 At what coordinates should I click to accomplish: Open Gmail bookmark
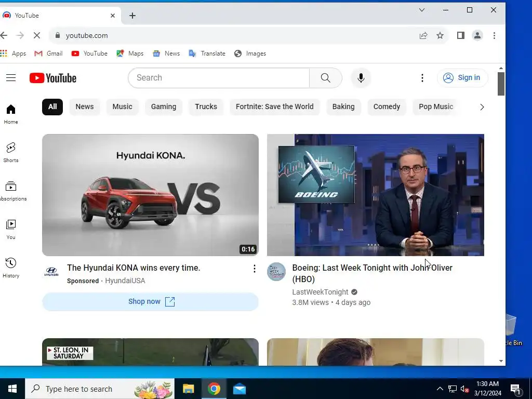click(48, 54)
